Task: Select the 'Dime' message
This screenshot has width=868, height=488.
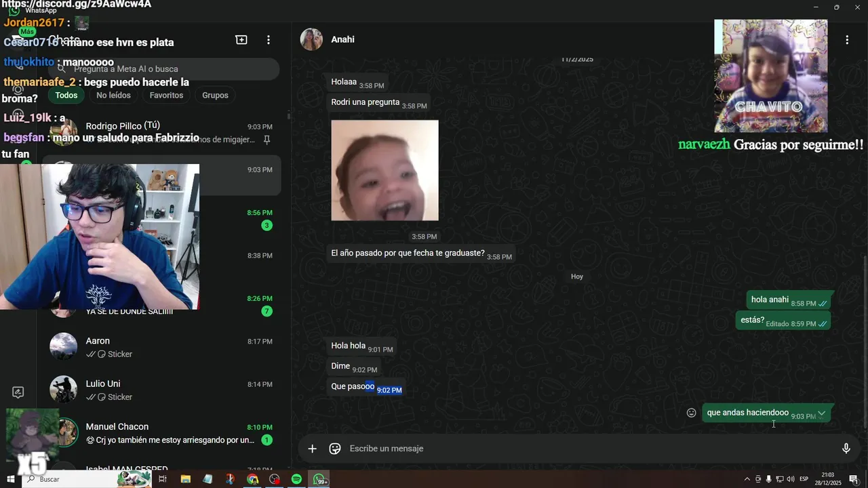Action: (353, 367)
